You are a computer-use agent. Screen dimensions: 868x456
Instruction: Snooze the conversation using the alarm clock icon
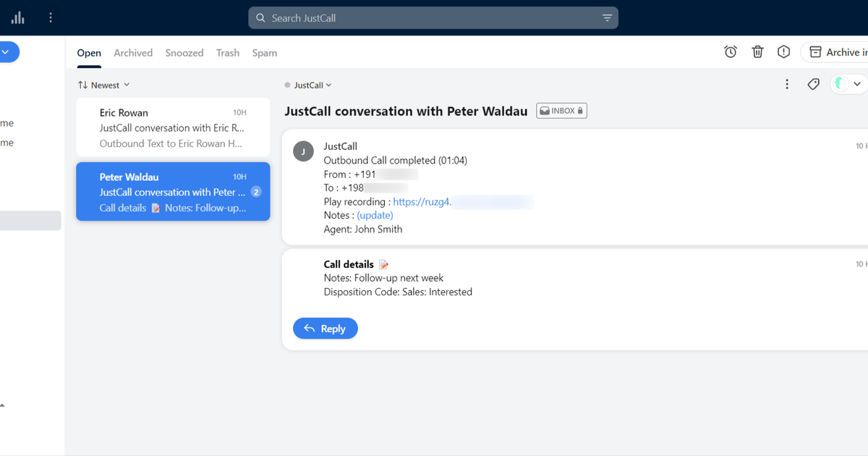click(x=730, y=51)
